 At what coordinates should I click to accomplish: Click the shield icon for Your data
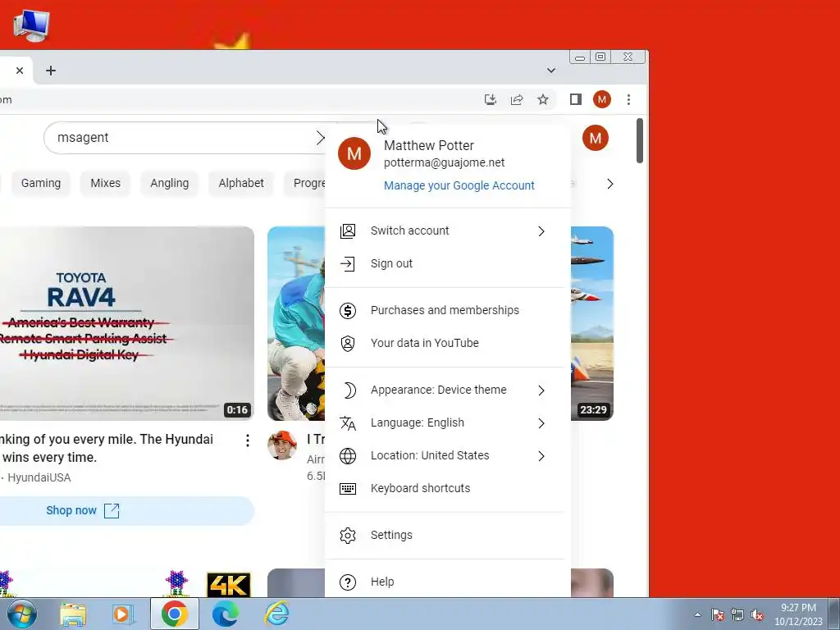click(348, 343)
